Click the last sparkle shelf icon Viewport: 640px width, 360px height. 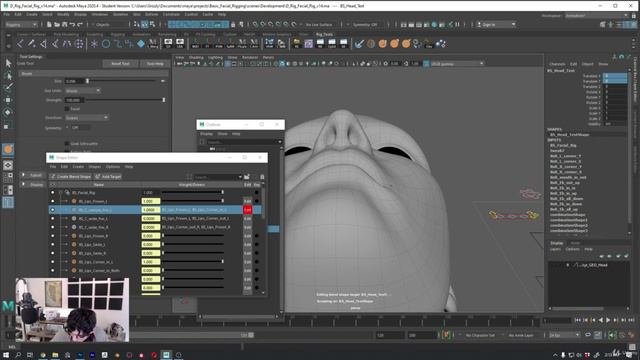pyautogui.click(x=441, y=43)
